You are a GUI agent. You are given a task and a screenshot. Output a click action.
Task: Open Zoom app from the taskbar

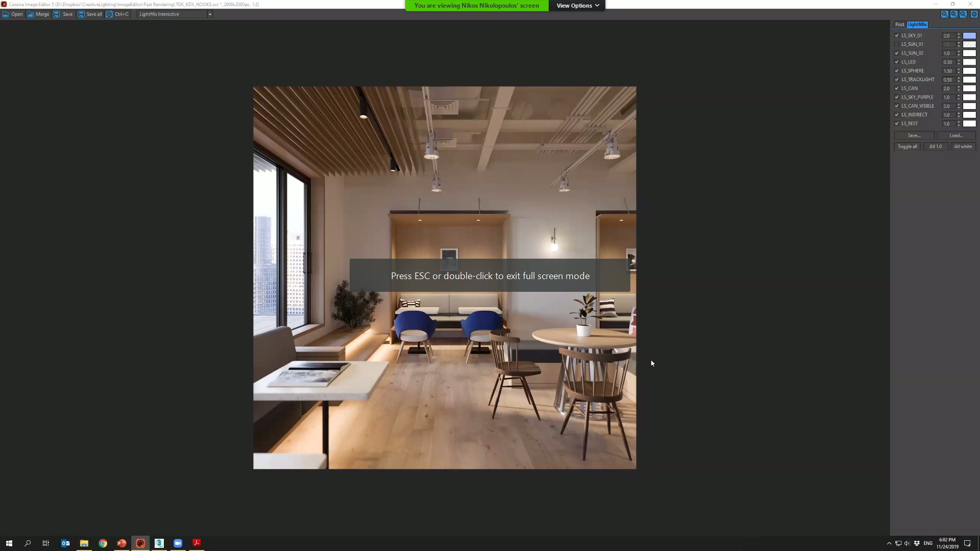(x=178, y=543)
